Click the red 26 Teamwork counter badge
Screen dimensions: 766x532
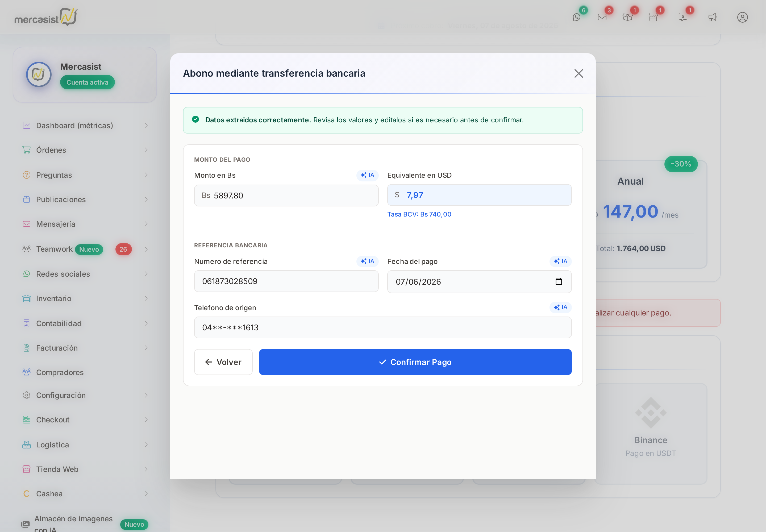tap(123, 249)
